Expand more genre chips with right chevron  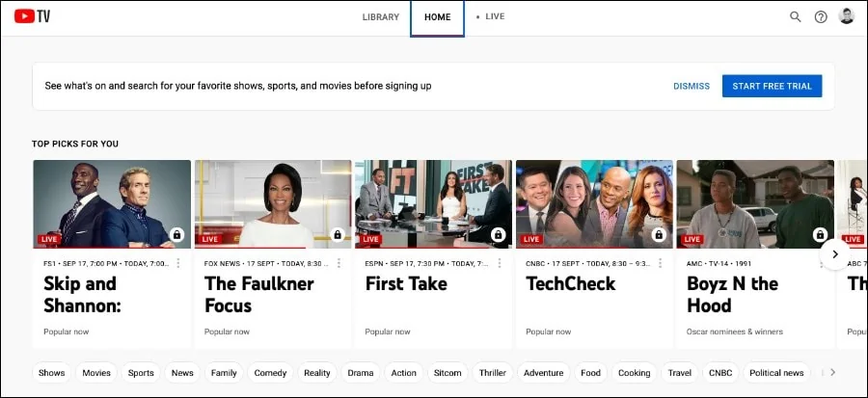click(x=832, y=373)
